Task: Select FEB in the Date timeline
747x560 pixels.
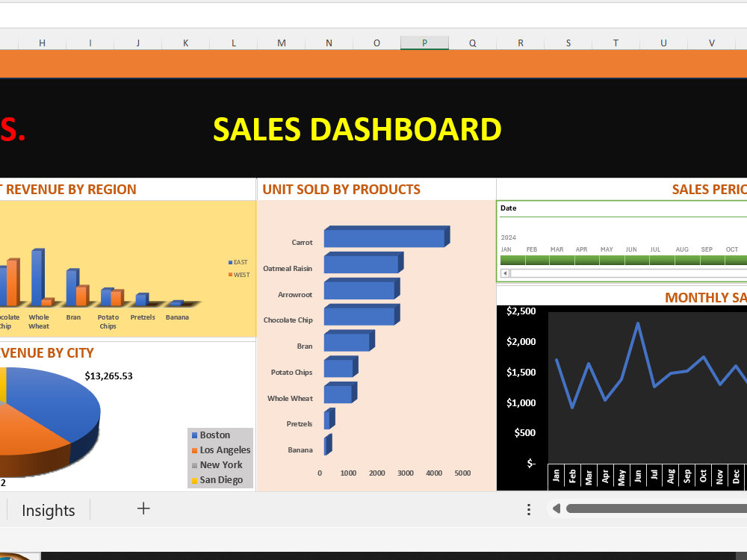Action: [x=537, y=260]
